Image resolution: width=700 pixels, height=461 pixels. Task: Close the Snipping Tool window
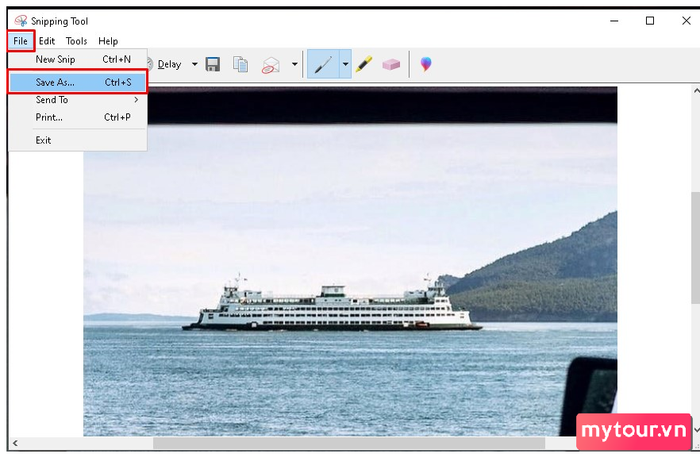click(686, 21)
